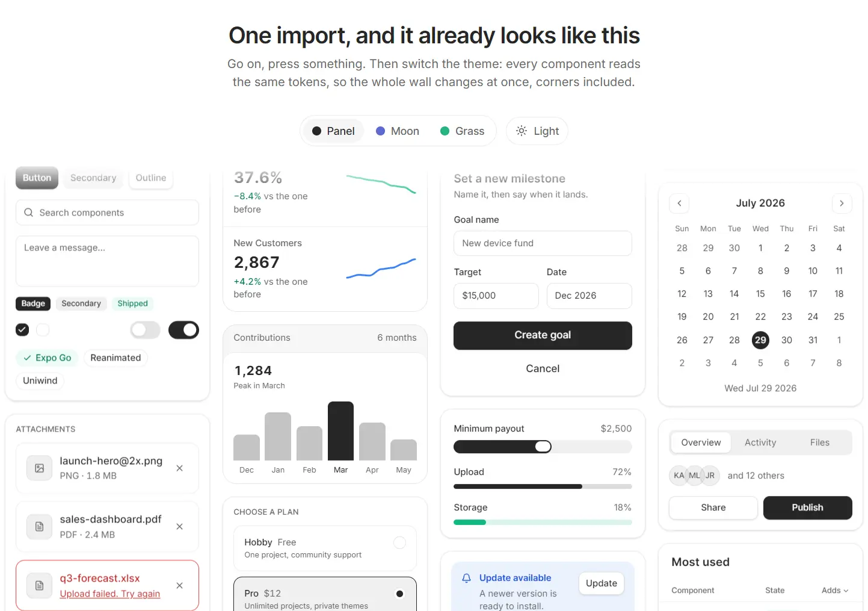Switch to the Panel theme
The image size is (868, 611).
tap(333, 131)
